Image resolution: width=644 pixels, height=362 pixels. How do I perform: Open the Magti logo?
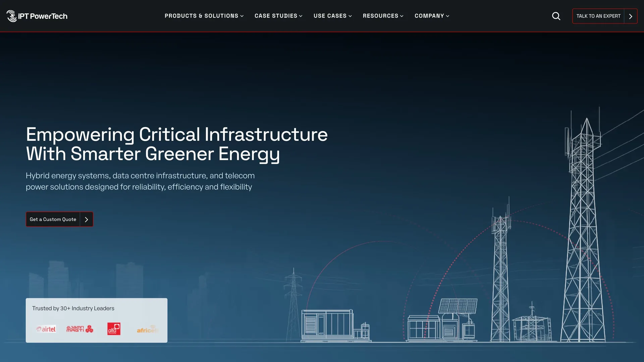coord(80,329)
